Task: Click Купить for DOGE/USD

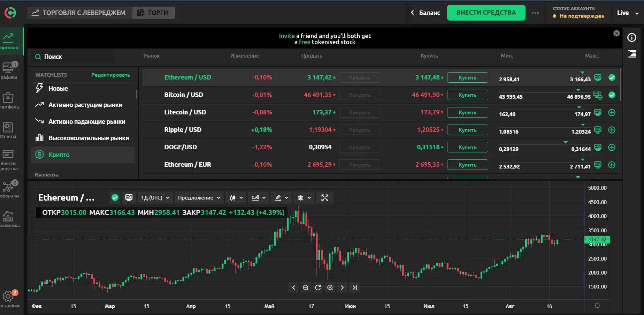Action: [467, 147]
